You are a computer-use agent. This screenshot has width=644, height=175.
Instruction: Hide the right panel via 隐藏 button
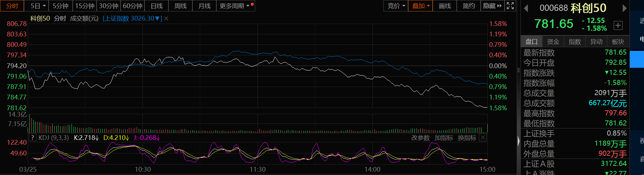492,6
